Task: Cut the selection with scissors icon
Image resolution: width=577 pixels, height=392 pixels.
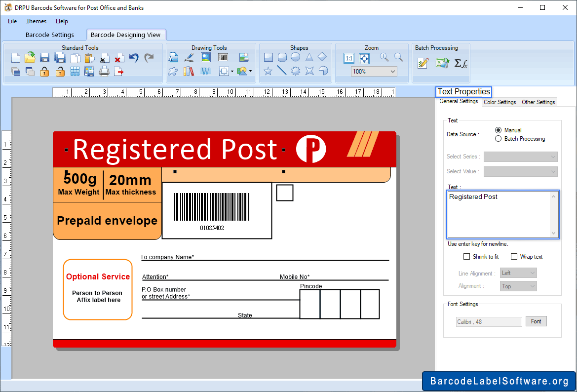Action: (104, 59)
